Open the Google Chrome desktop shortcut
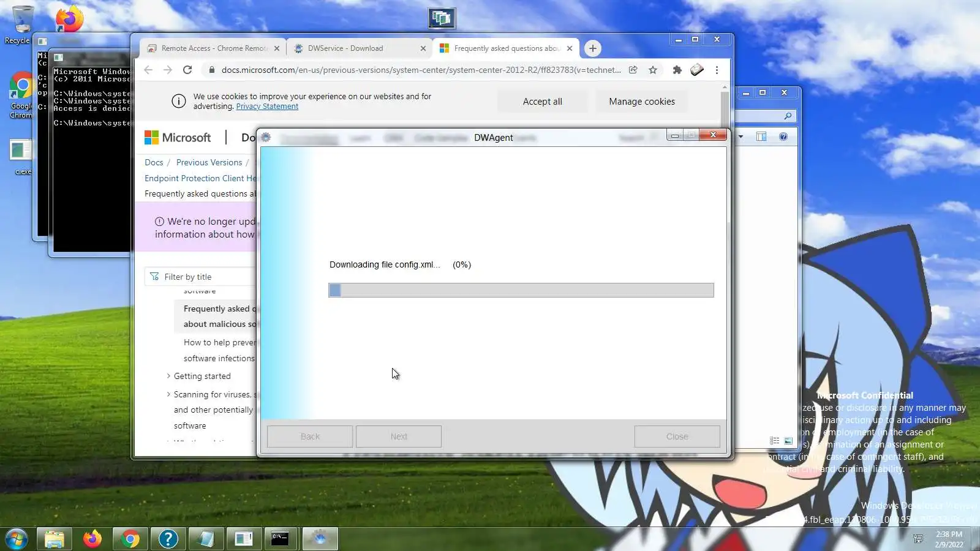 [x=21, y=95]
